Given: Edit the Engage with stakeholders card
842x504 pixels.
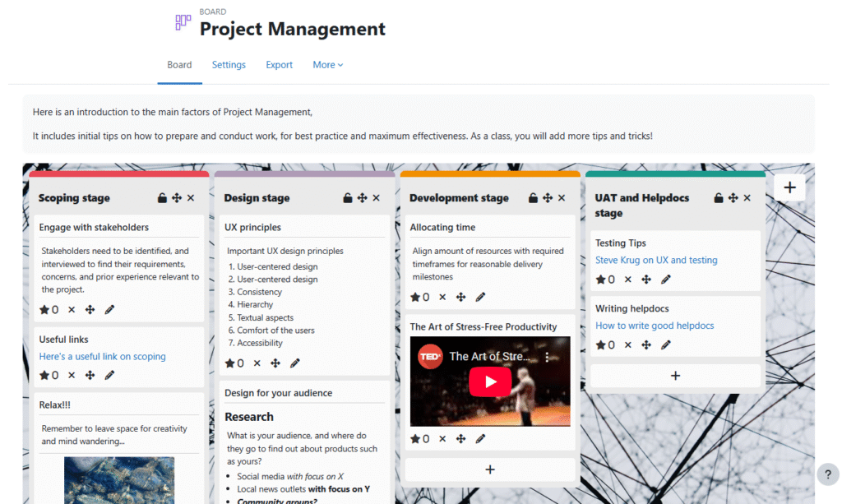Looking at the screenshot, I should [111, 309].
